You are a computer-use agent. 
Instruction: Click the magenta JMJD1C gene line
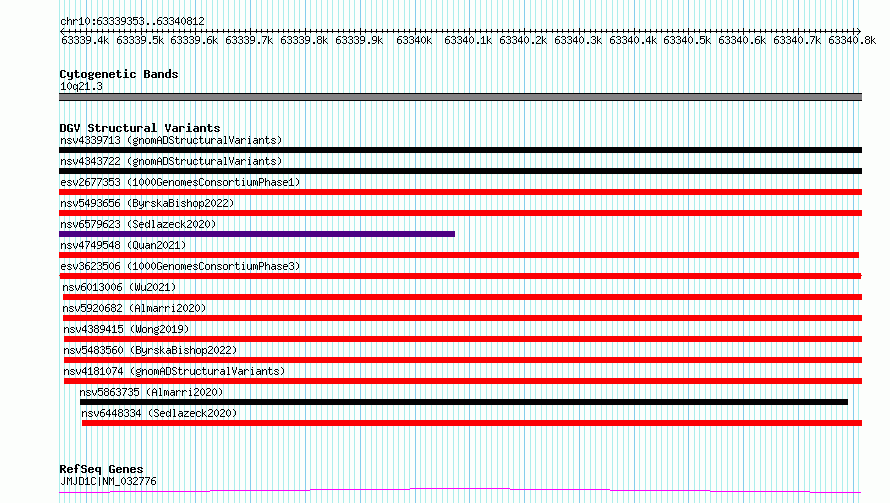tap(460, 491)
